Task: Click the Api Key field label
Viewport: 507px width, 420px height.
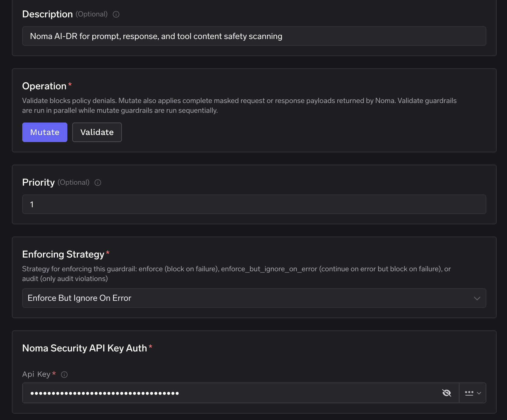Action: 36,374
